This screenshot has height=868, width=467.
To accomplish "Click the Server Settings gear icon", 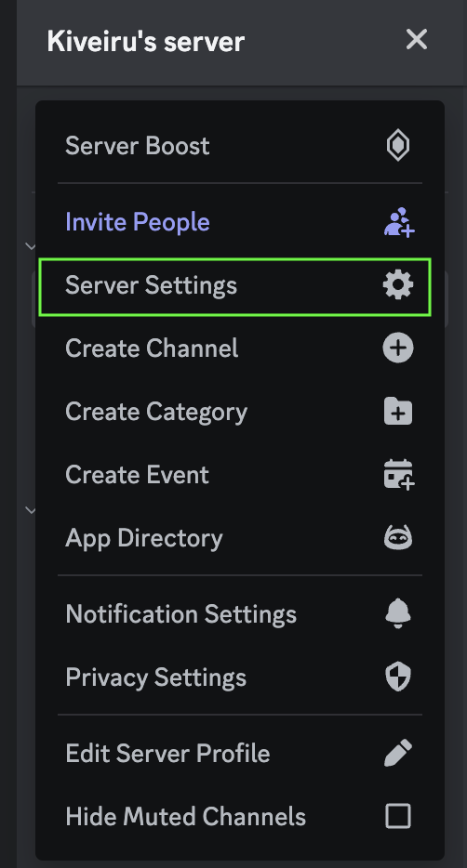I will tap(398, 285).
